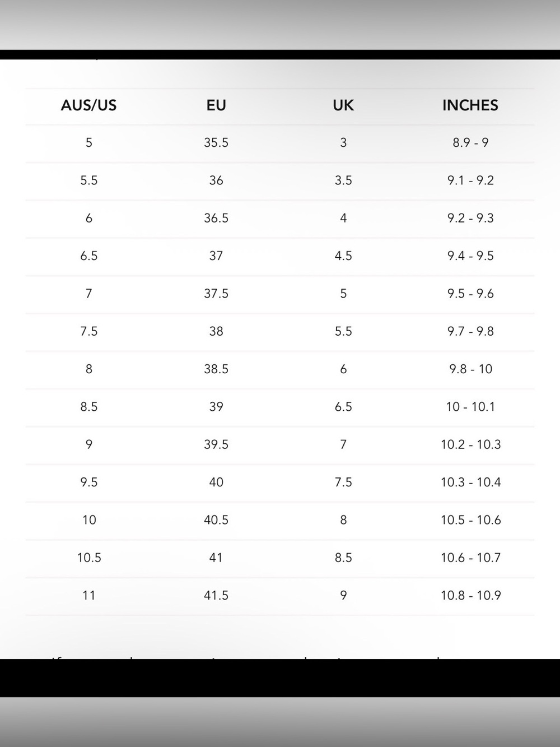Click the 10.5 - 10.6 inches cell
Screen dimensions: 560x747
[x=470, y=520]
